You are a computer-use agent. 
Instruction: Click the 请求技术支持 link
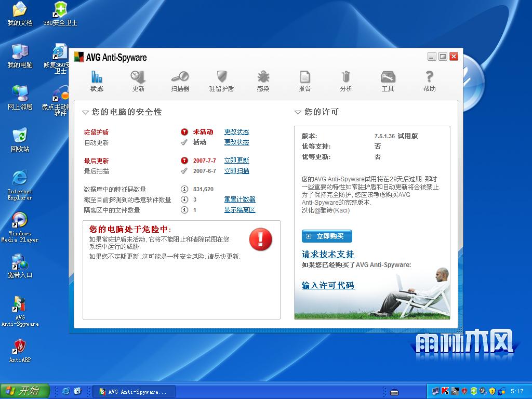328,254
